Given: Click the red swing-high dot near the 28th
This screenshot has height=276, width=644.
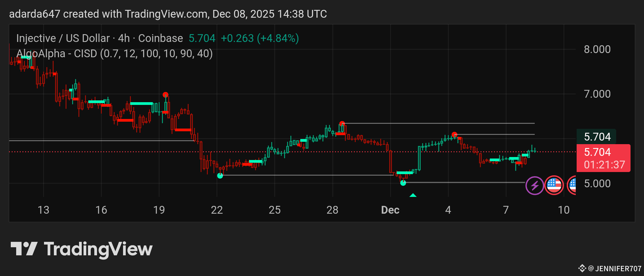Looking at the screenshot, I should [x=342, y=123].
